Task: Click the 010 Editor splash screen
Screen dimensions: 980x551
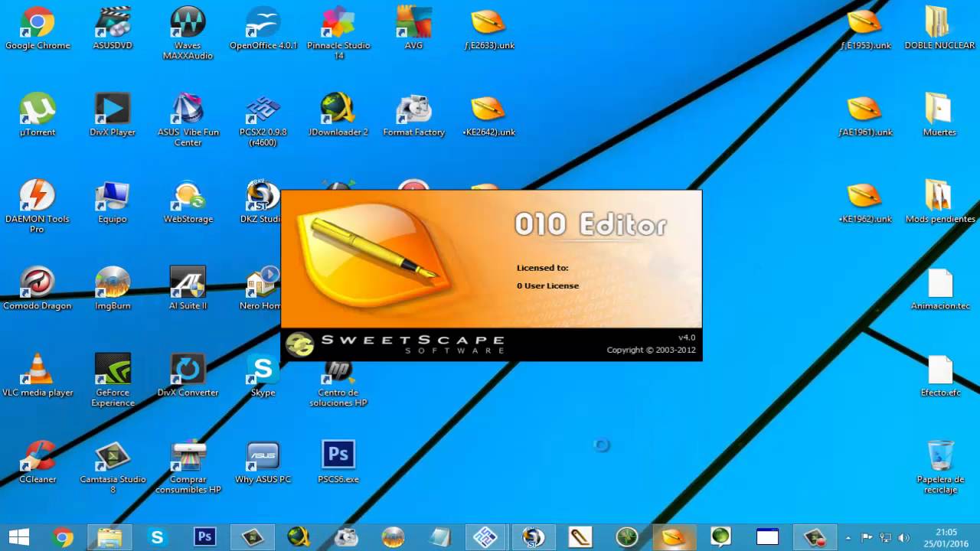Action: pyautogui.click(x=492, y=275)
